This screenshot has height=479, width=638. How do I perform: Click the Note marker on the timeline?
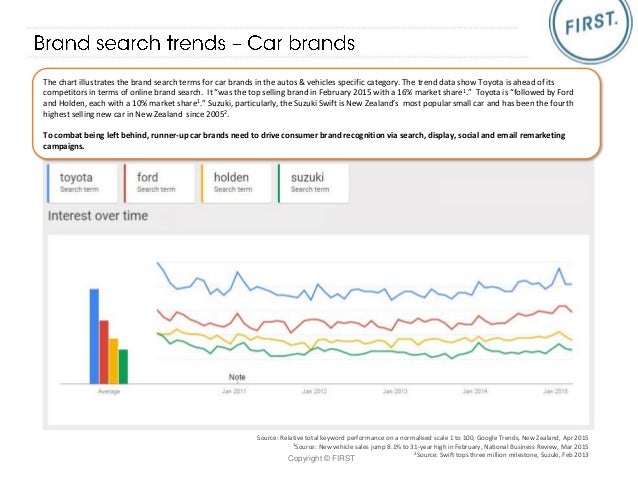237,377
